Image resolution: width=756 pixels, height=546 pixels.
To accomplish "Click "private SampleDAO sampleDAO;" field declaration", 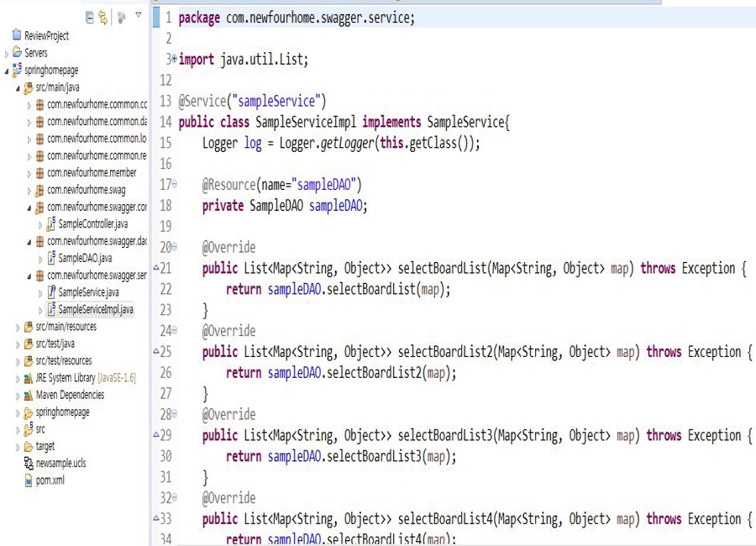I will pyautogui.click(x=285, y=206).
